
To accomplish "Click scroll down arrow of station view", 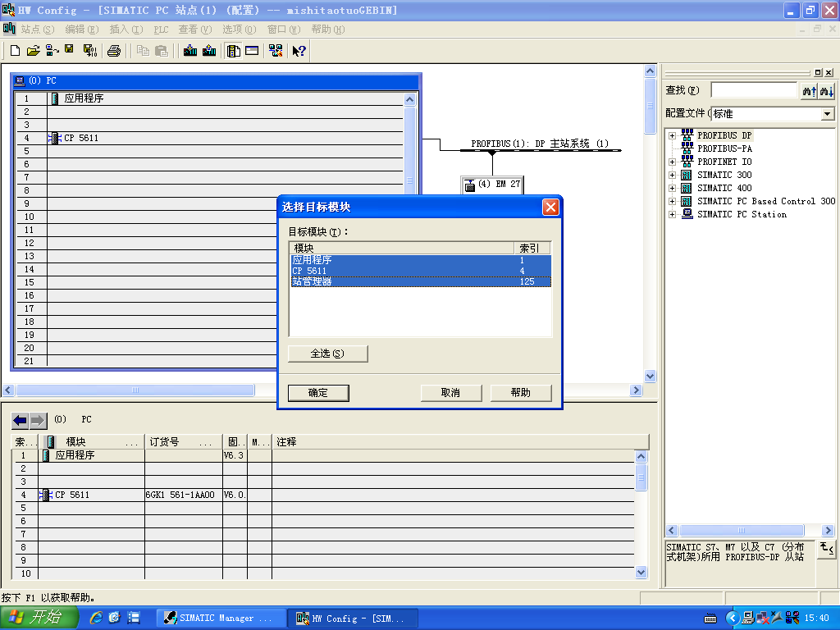I will pyautogui.click(x=650, y=376).
